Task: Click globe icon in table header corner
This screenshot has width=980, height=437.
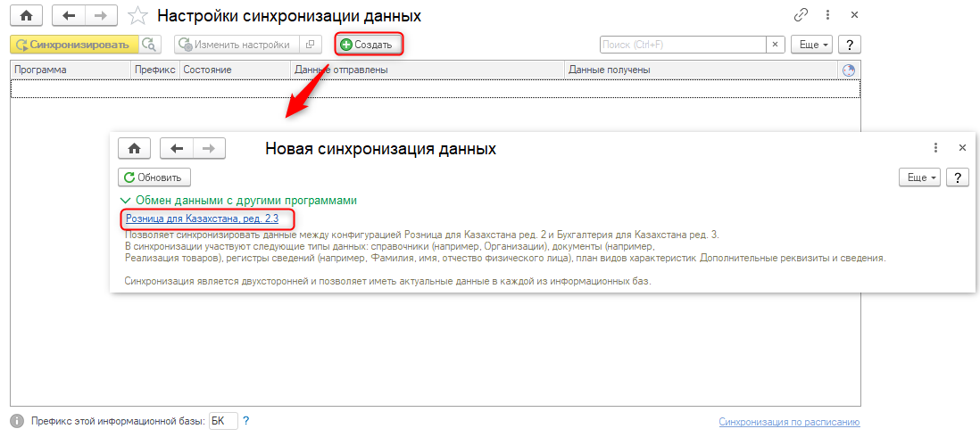Action: [x=848, y=70]
